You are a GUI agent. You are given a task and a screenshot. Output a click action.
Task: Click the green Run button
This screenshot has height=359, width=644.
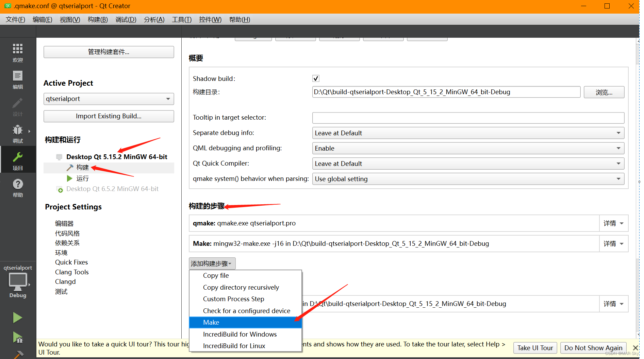coord(18,318)
